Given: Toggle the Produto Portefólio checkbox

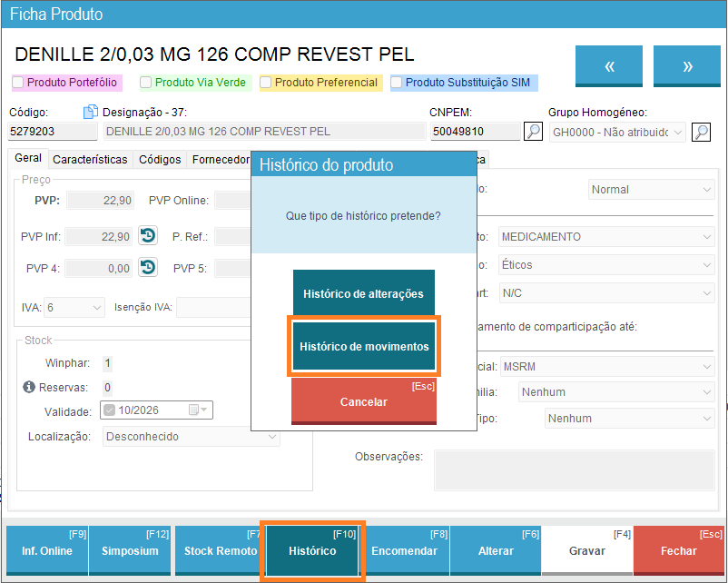Looking at the screenshot, I should tap(18, 83).
